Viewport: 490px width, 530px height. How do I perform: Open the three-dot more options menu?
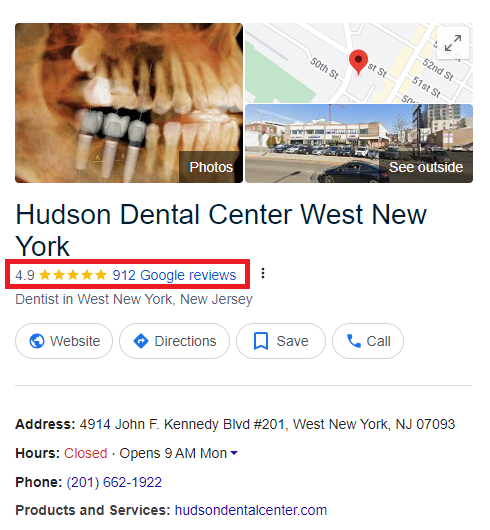coord(263,273)
